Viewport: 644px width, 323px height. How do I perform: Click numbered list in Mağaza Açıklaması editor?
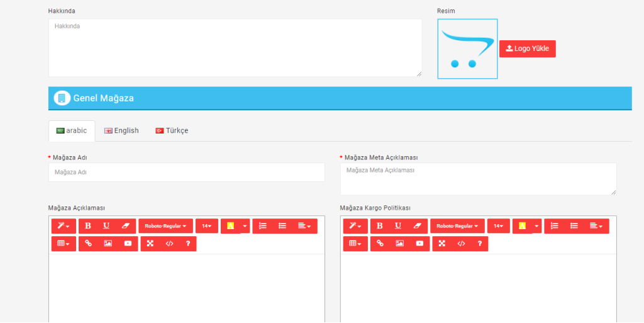(263, 226)
